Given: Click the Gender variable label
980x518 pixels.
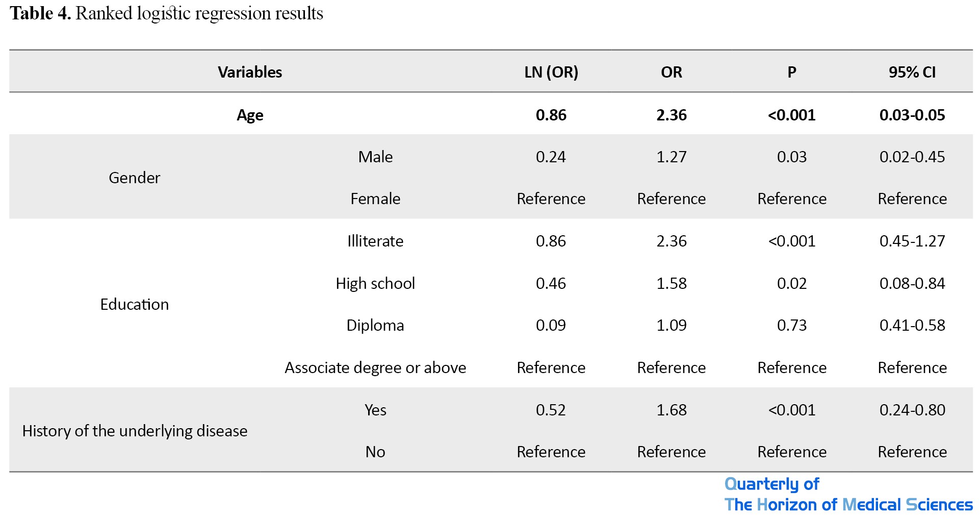Looking at the screenshot, I should coord(134,178).
